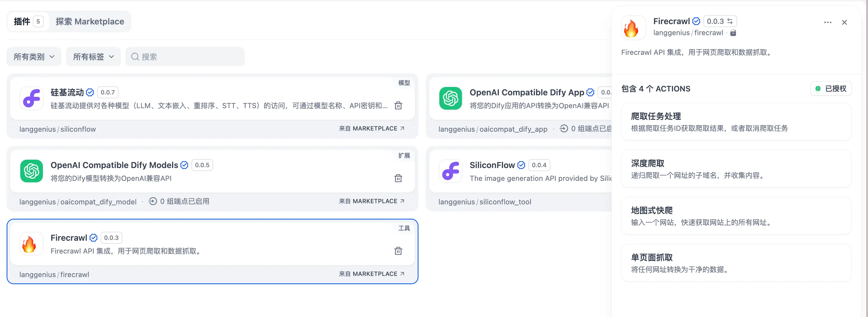Viewport: 868px width, 317px height.
Task: Click langgenius/siliconflow path text
Action: pos(58,129)
